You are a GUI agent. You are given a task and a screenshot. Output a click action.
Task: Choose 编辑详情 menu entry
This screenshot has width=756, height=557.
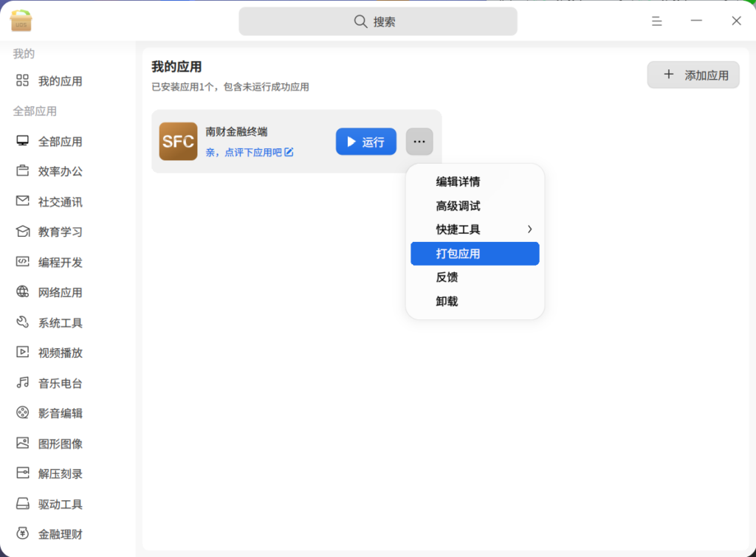coord(458,181)
